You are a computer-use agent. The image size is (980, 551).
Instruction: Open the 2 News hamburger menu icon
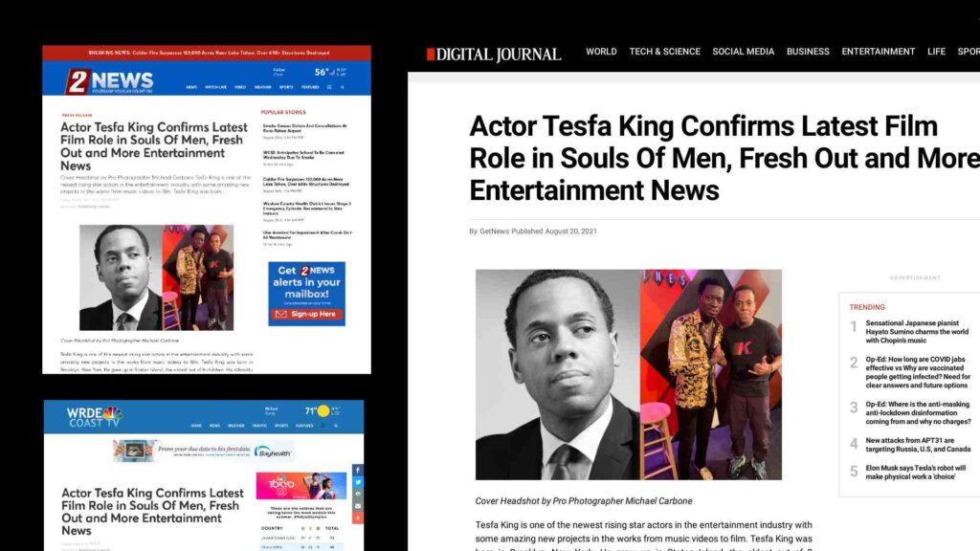329,87
